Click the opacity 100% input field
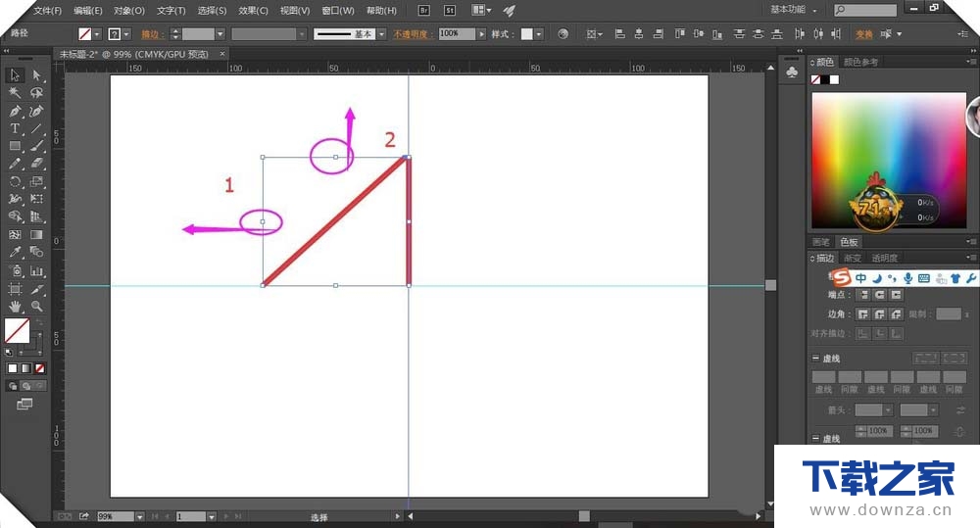This screenshot has height=528, width=980. click(457, 34)
